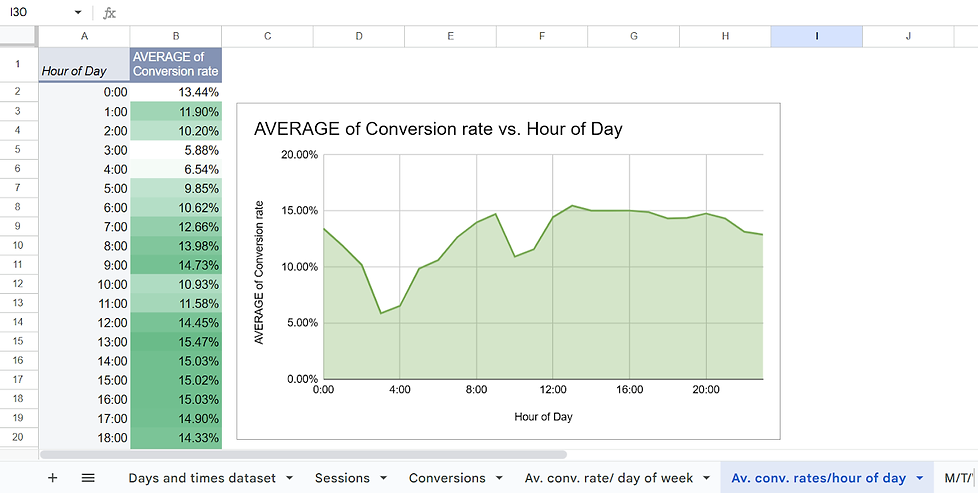Viewport: 978px width, 493px height.
Task: Switch to the Conversions sheet tab
Action: [447, 478]
